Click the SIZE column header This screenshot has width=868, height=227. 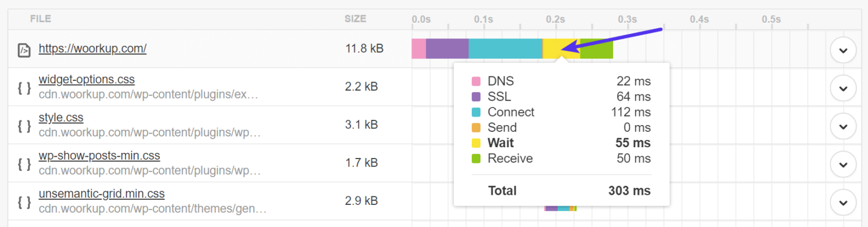point(355,19)
